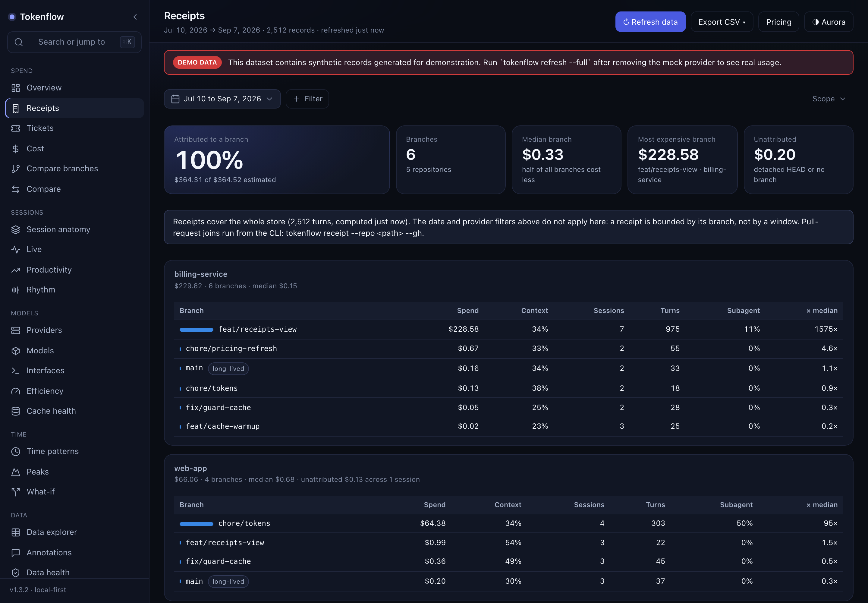Collapse the sidebar with the chevron
The width and height of the screenshot is (868, 603).
(135, 17)
